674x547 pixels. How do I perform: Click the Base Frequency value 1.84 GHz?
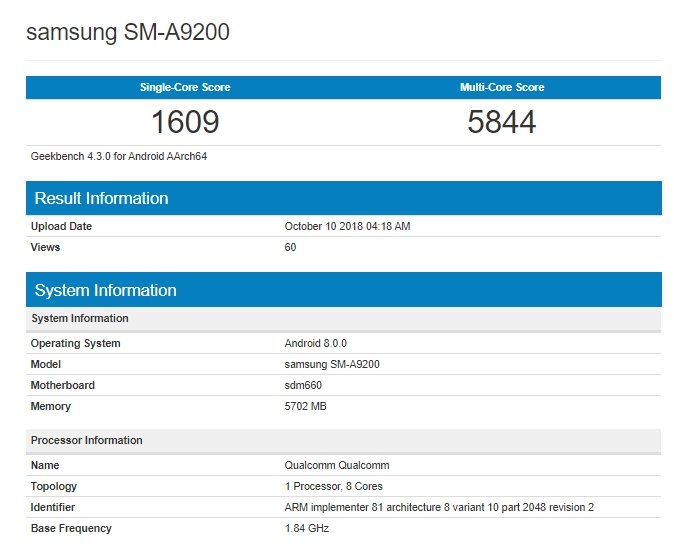pyautogui.click(x=306, y=528)
